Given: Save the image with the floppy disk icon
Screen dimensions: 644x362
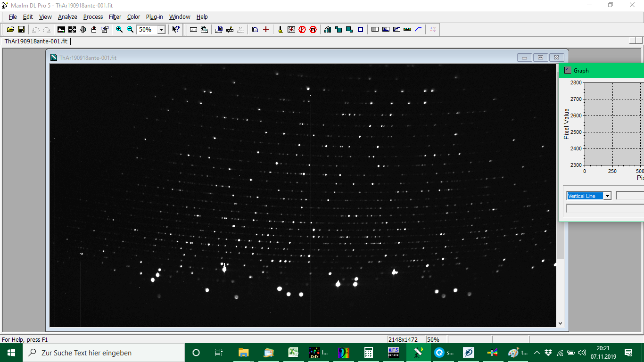Looking at the screenshot, I should pos(21,29).
